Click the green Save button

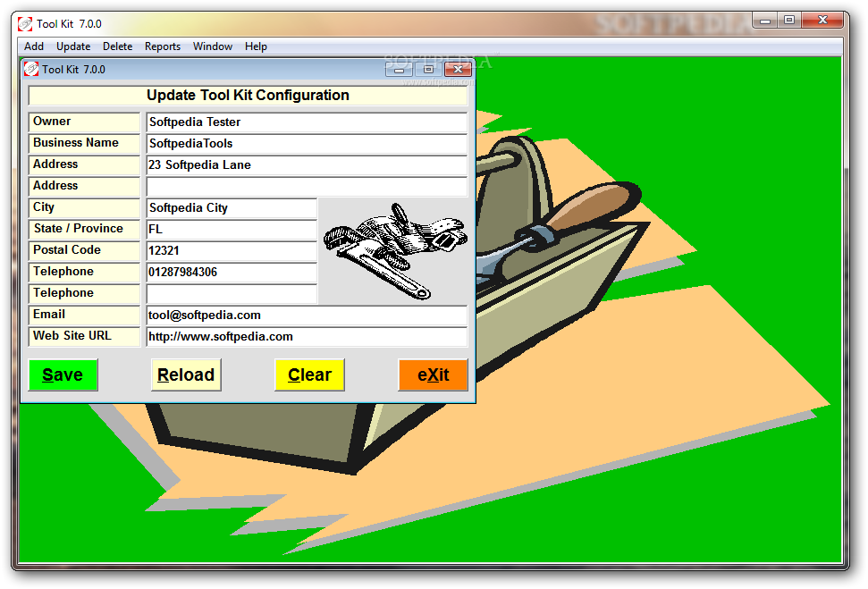(63, 374)
